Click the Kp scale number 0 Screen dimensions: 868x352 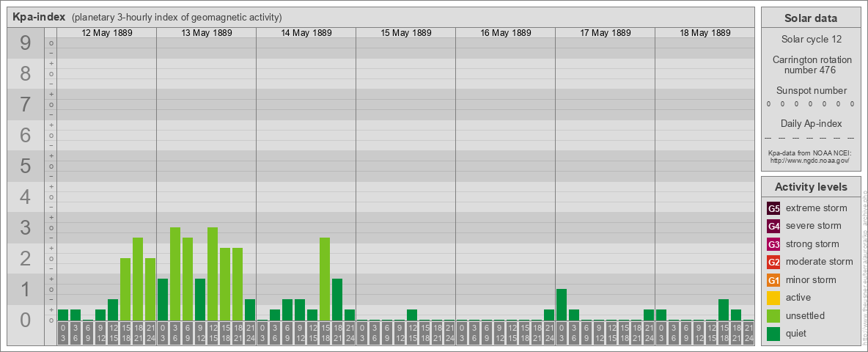[26, 320]
